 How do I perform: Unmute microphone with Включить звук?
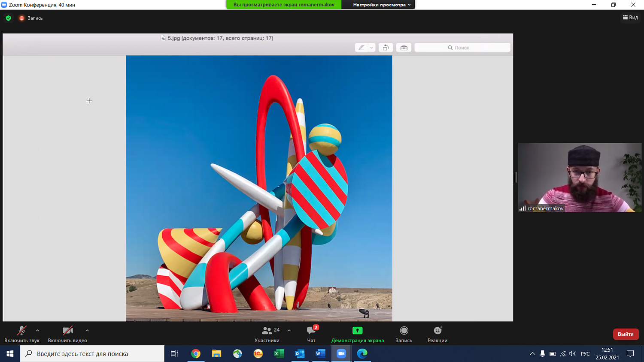coord(22,334)
